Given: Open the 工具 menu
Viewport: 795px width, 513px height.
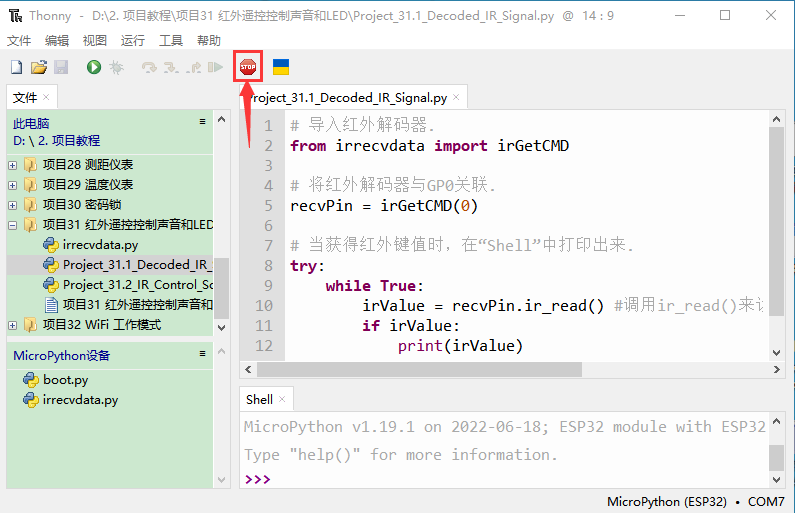Looking at the screenshot, I should pyautogui.click(x=171, y=41).
